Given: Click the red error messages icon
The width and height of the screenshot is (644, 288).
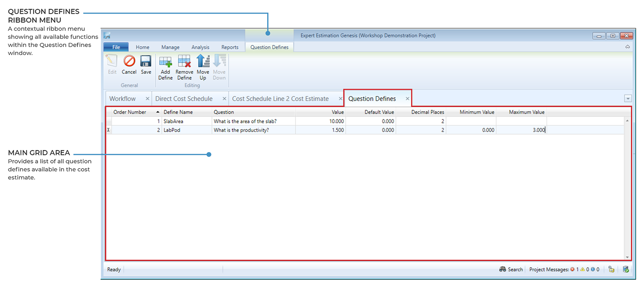Looking at the screenshot, I should point(572,270).
